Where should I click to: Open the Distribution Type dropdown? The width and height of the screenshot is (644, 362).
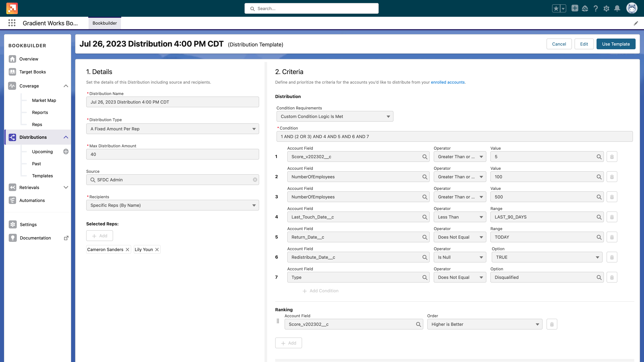pos(173,129)
